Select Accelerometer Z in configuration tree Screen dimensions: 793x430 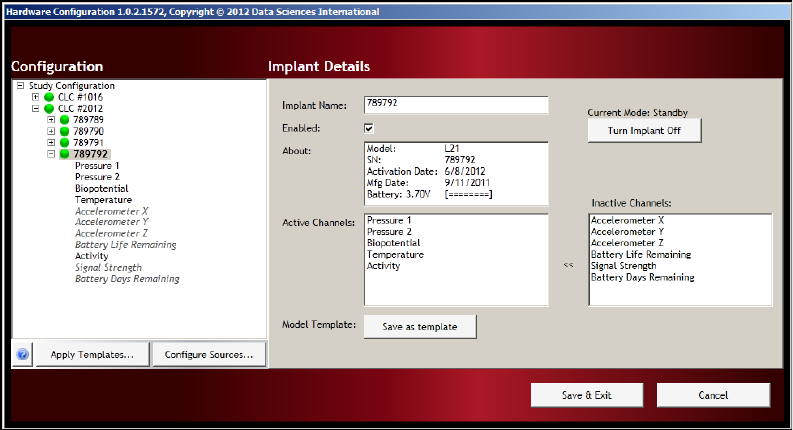(x=111, y=234)
